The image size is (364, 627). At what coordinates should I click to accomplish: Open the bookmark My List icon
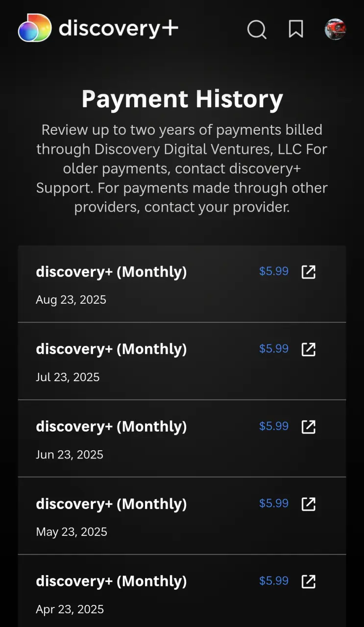click(296, 29)
